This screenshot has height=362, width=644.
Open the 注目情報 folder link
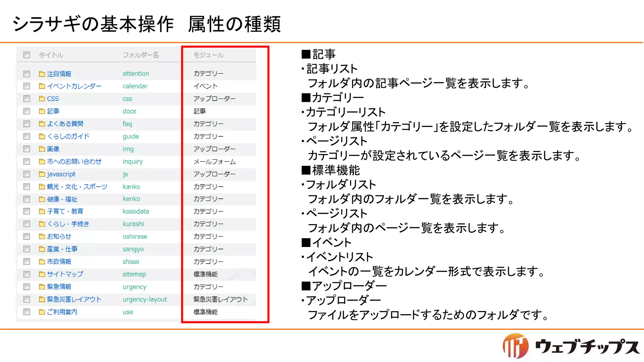59,74
